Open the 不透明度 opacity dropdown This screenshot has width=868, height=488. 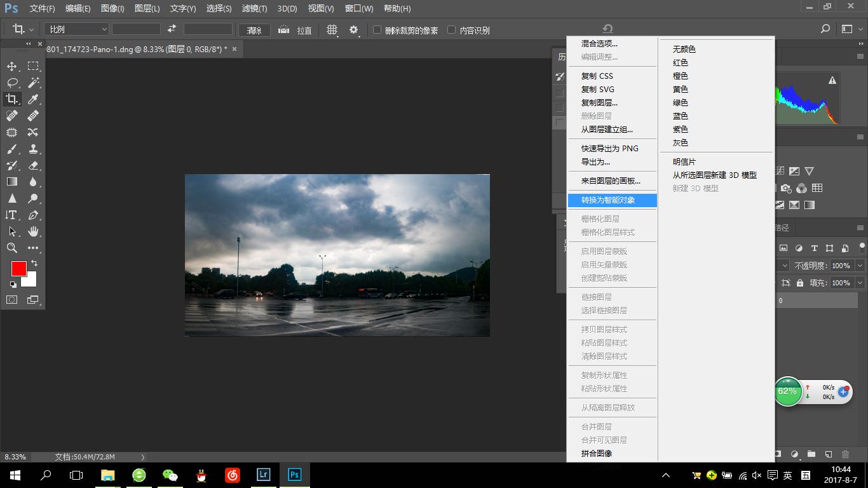point(860,266)
